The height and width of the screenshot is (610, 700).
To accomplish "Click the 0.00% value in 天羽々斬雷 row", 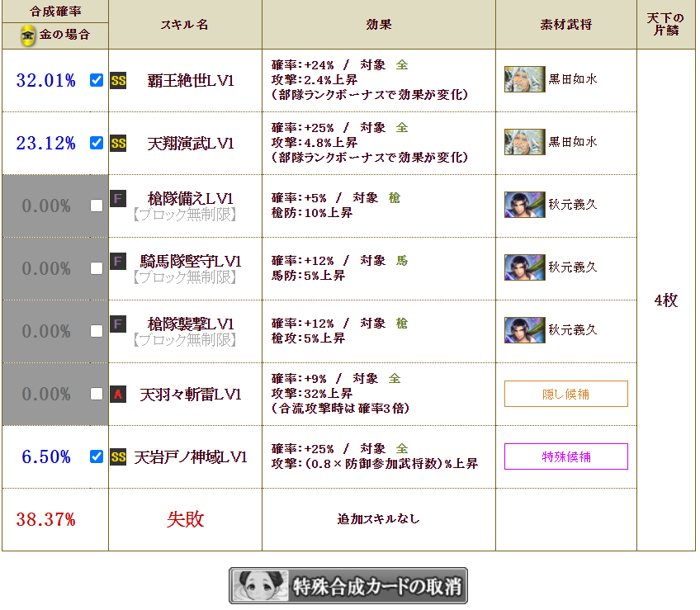I will (46, 395).
